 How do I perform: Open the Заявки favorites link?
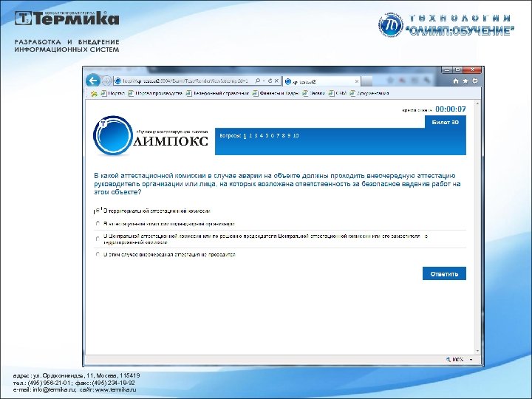[x=314, y=93]
